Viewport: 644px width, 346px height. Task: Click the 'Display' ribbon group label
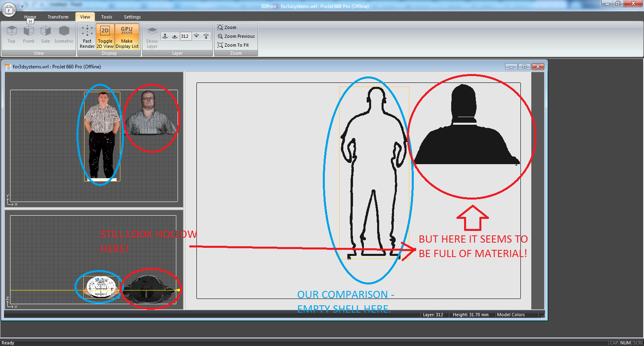[109, 53]
